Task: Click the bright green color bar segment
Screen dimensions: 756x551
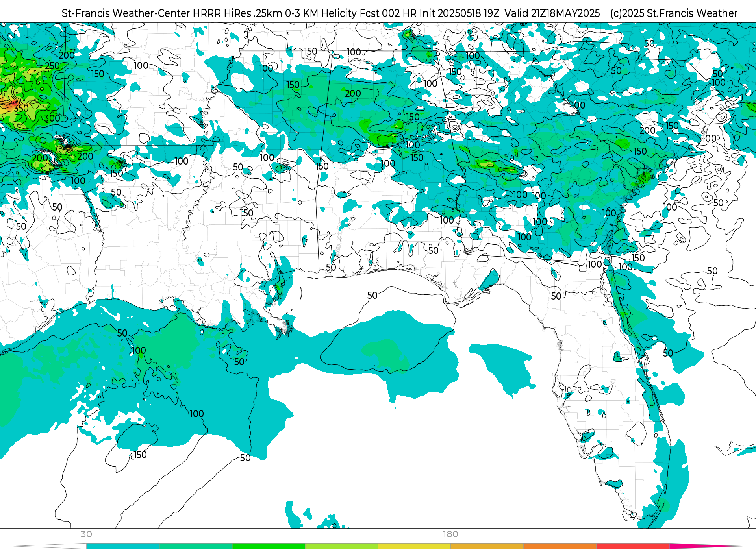Action: click(269, 546)
